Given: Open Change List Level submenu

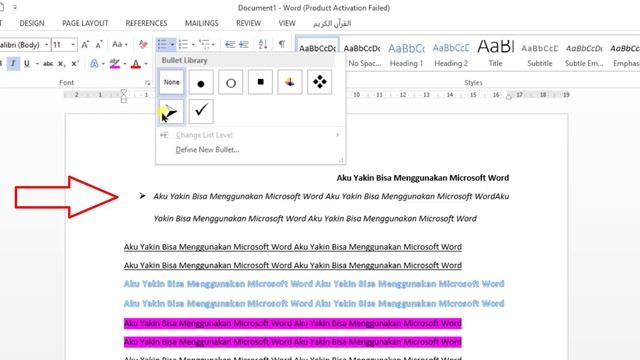Looking at the screenshot, I should pos(250,135).
